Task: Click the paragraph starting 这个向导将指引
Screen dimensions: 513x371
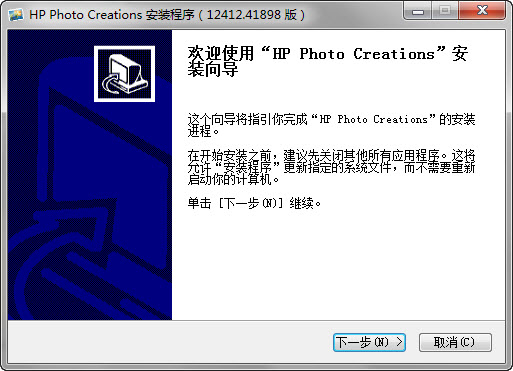Action: tap(331, 125)
